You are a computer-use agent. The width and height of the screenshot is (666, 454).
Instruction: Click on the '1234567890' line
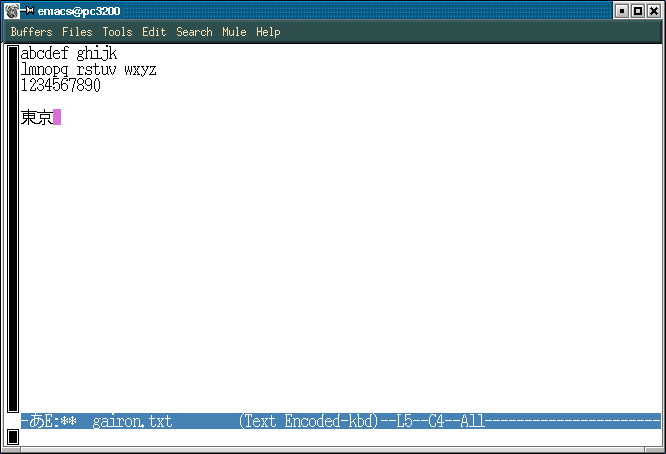tap(61, 85)
